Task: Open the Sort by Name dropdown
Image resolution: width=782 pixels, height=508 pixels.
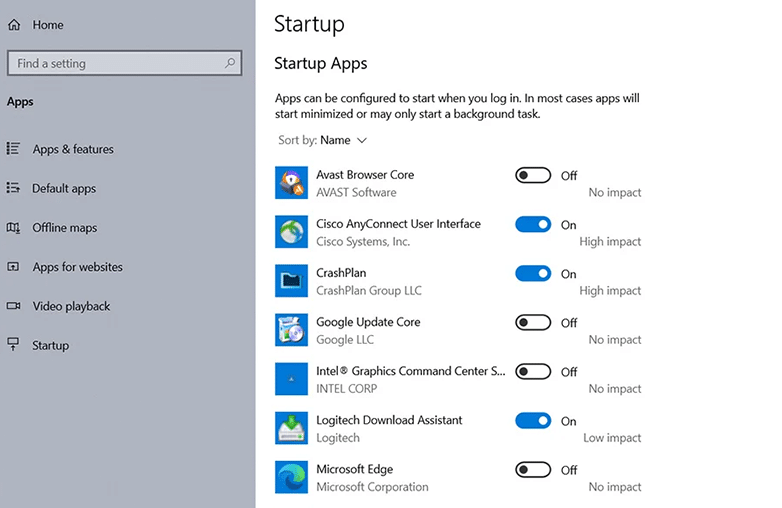Action: point(323,140)
